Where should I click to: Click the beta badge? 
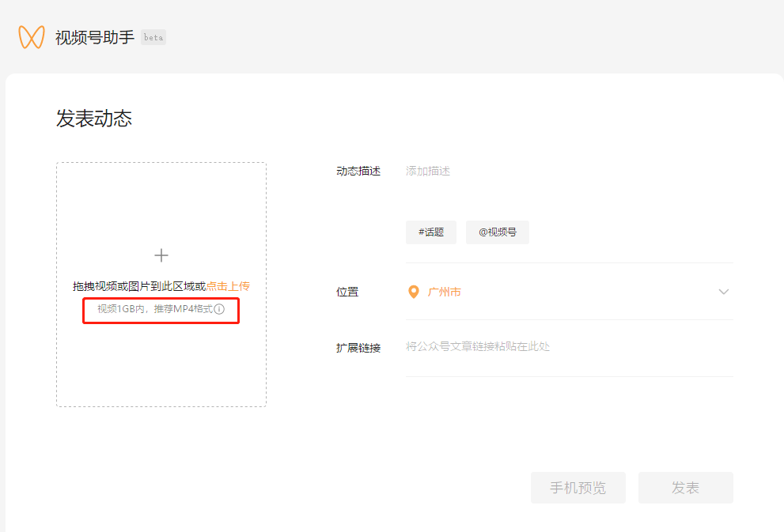[153, 37]
